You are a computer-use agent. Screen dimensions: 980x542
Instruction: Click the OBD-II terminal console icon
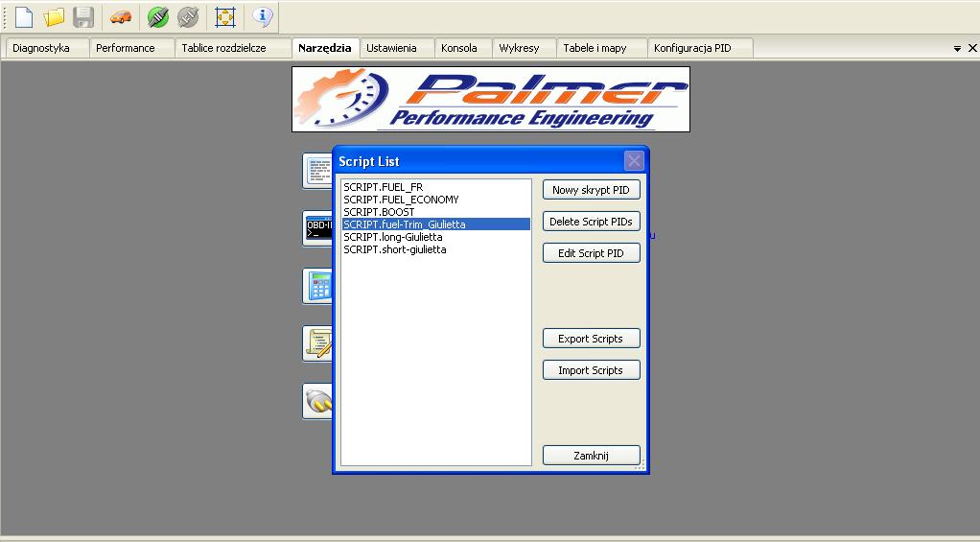[318, 228]
